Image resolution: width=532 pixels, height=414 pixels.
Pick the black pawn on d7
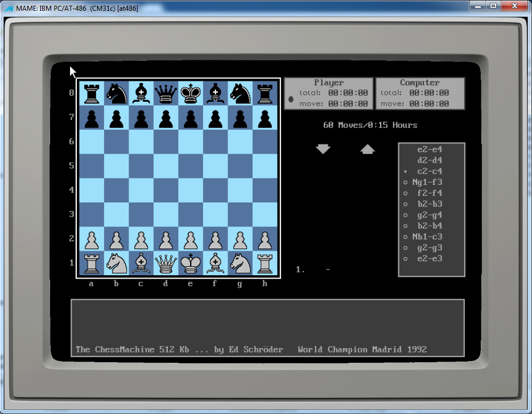tap(166, 119)
